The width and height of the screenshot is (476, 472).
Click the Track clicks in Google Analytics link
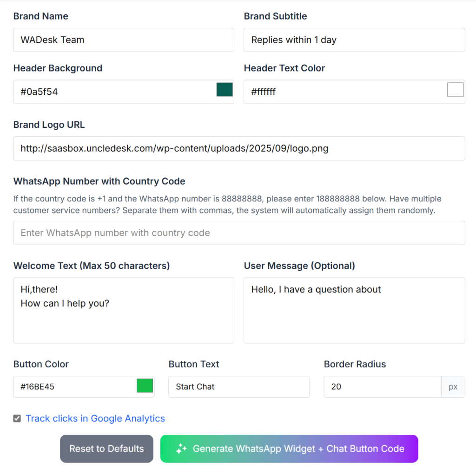[x=95, y=419]
